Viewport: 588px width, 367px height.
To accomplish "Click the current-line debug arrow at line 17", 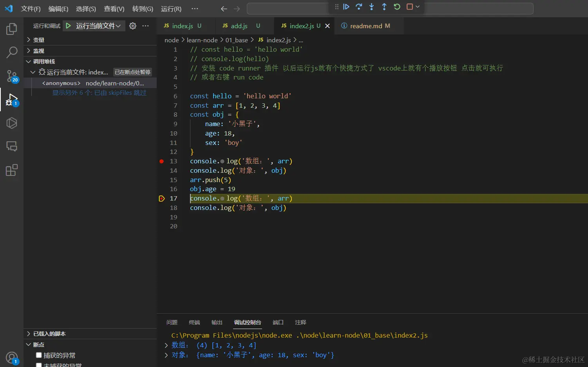I will click(161, 199).
